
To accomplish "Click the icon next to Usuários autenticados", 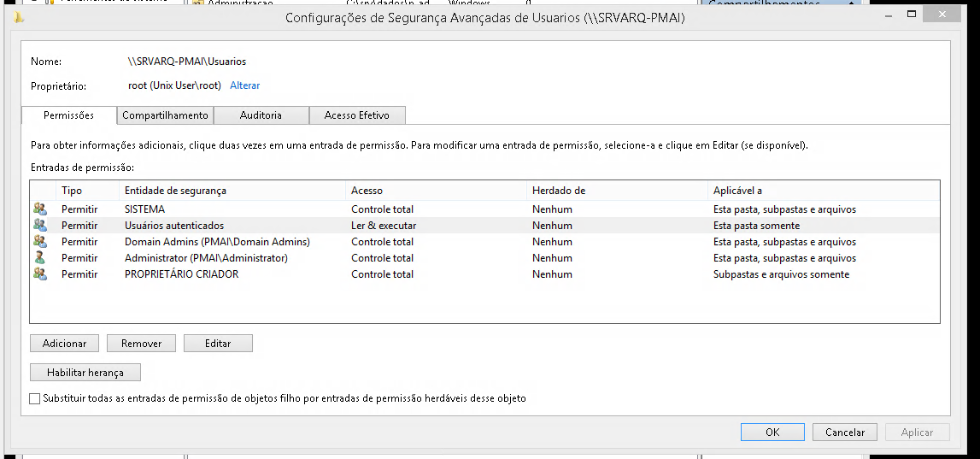I will coord(40,225).
